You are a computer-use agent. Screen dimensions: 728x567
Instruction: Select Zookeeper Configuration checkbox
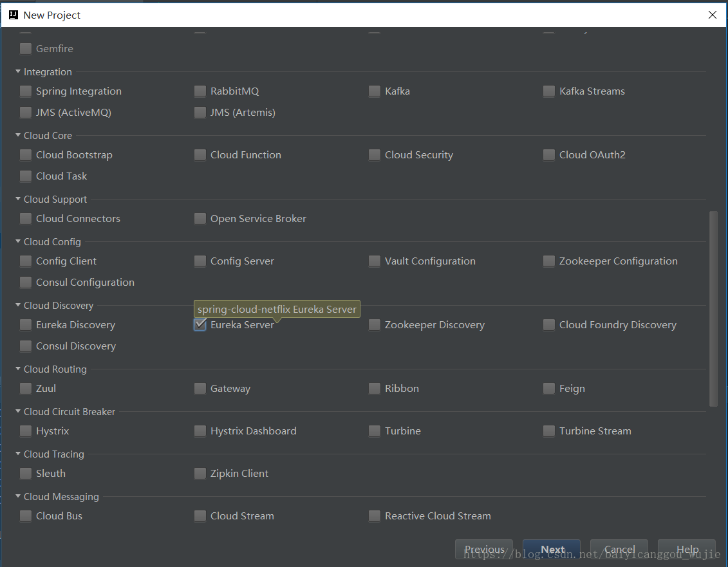(x=549, y=261)
